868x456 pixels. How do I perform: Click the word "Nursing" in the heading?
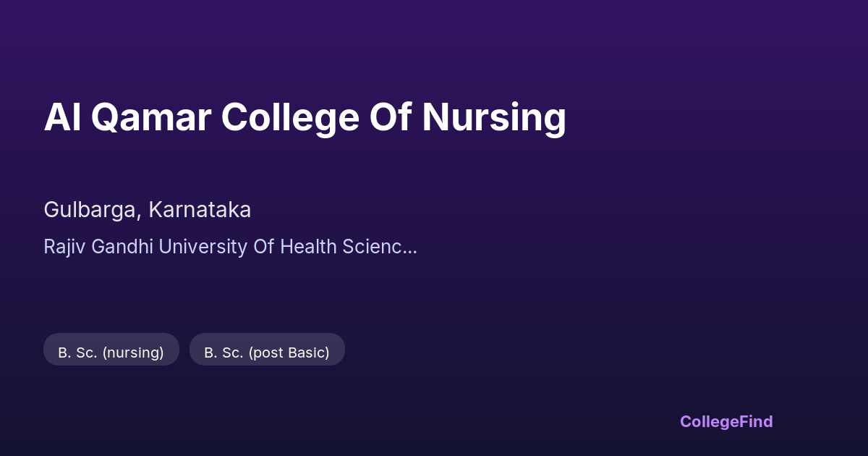tap(493, 117)
